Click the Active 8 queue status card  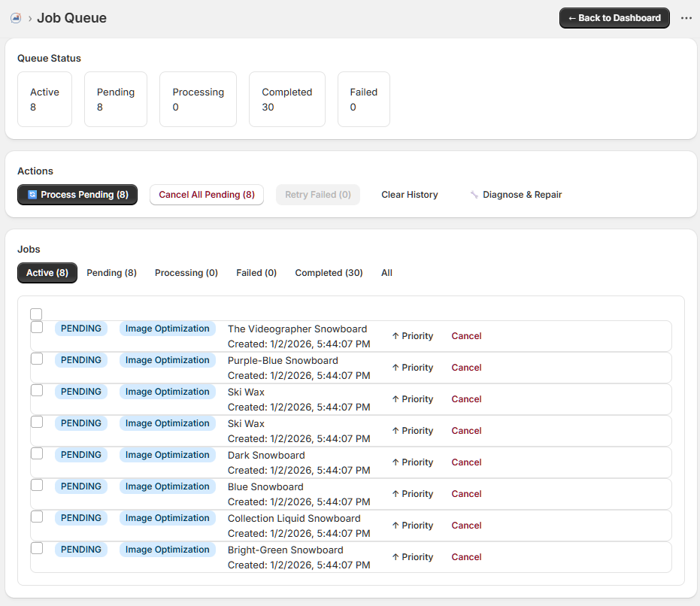(44, 99)
